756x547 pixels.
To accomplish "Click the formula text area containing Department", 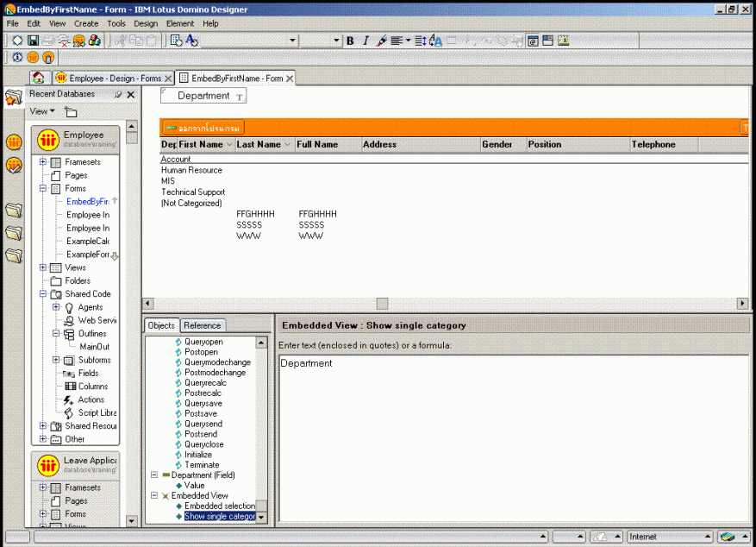I will coord(514,438).
